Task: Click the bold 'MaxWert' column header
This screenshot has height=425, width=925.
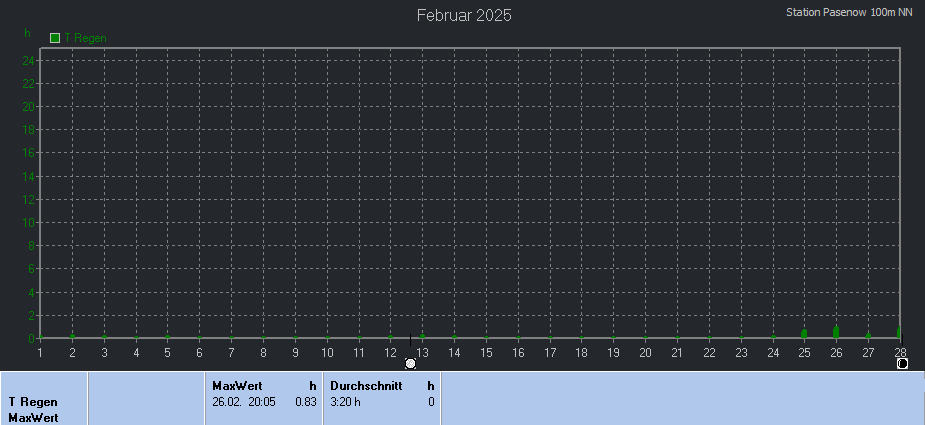Action: (237, 386)
